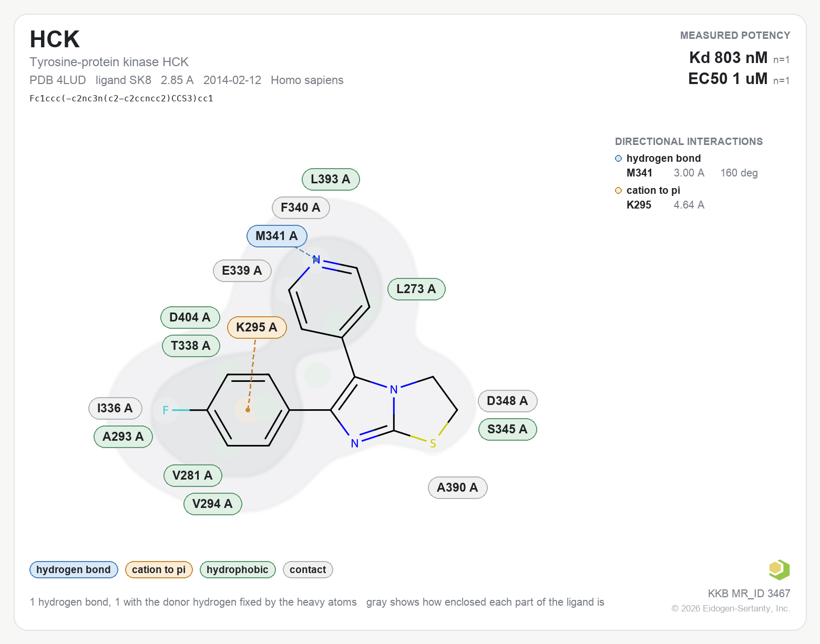820x644 pixels.
Task: Click the Kd 803 nM value
Action: pos(728,57)
